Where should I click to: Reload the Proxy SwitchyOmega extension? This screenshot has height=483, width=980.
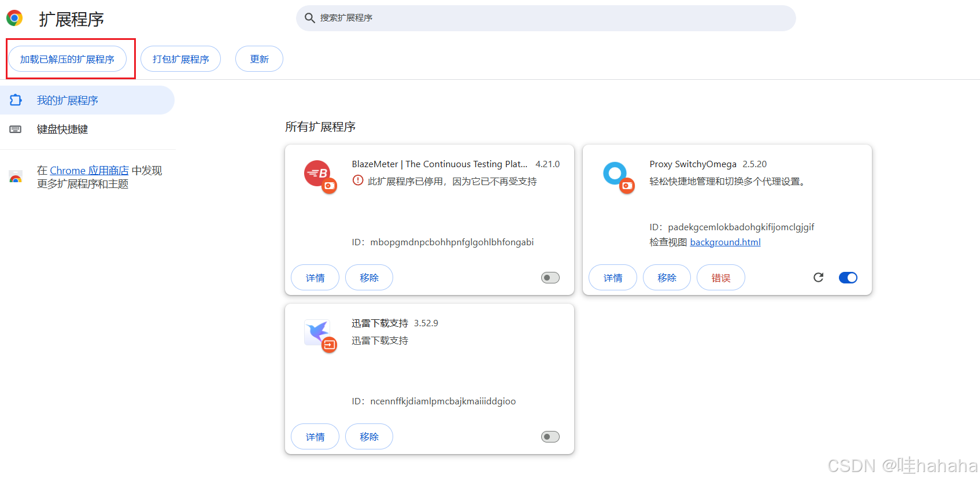(x=818, y=278)
